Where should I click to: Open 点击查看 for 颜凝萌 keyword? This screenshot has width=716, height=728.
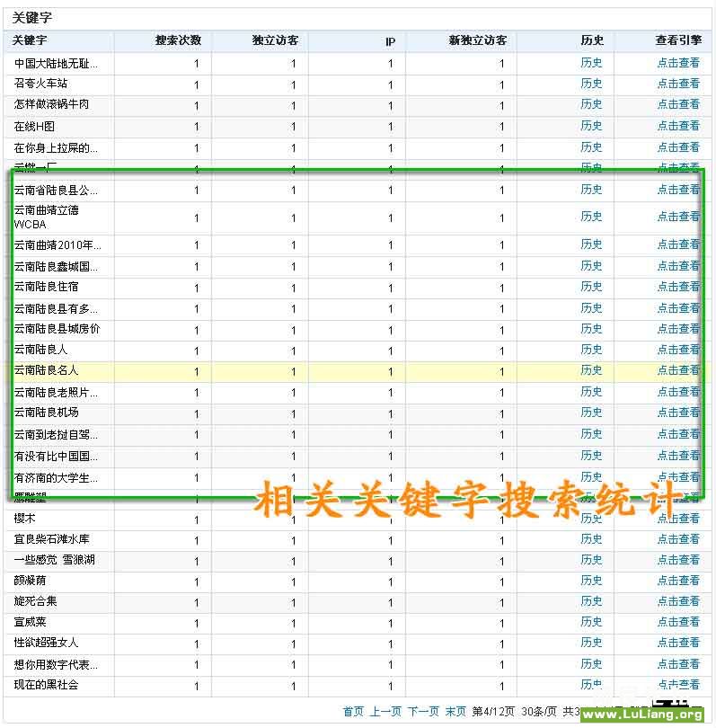point(677,581)
